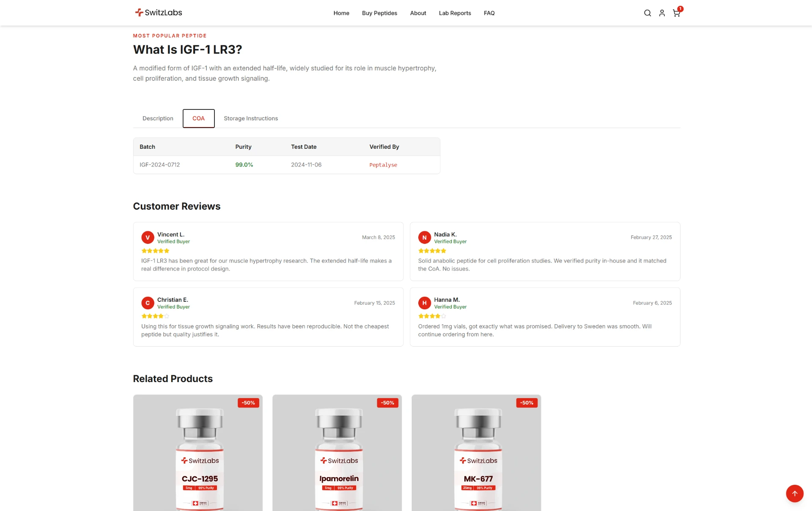Image resolution: width=812 pixels, height=511 pixels.
Task: Click Verified Buyer label under Vincent L.
Action: point(173,242)
